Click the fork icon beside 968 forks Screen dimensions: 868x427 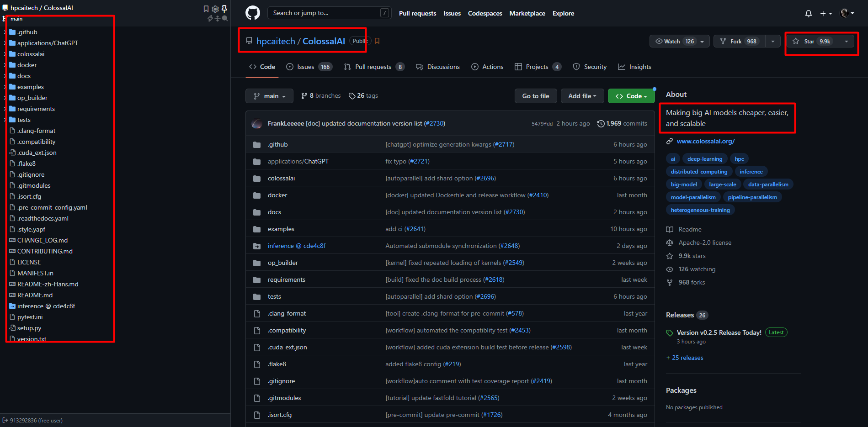(x=670, y=283)
